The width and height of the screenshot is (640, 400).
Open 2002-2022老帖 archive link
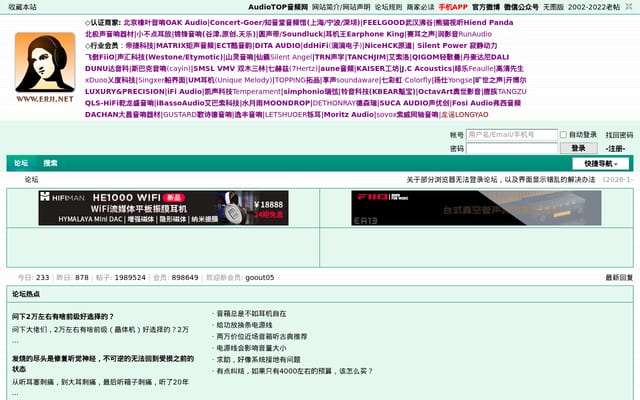(x=594, y=7)
